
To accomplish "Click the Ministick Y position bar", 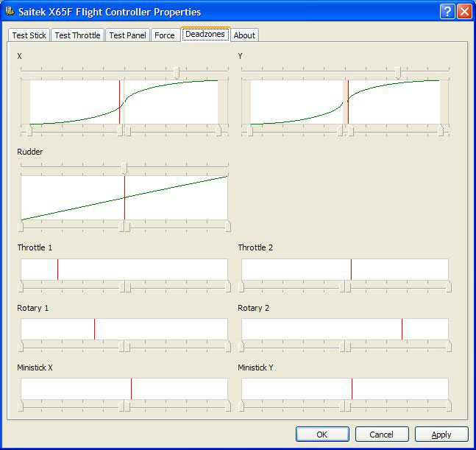I will (345, 389).
